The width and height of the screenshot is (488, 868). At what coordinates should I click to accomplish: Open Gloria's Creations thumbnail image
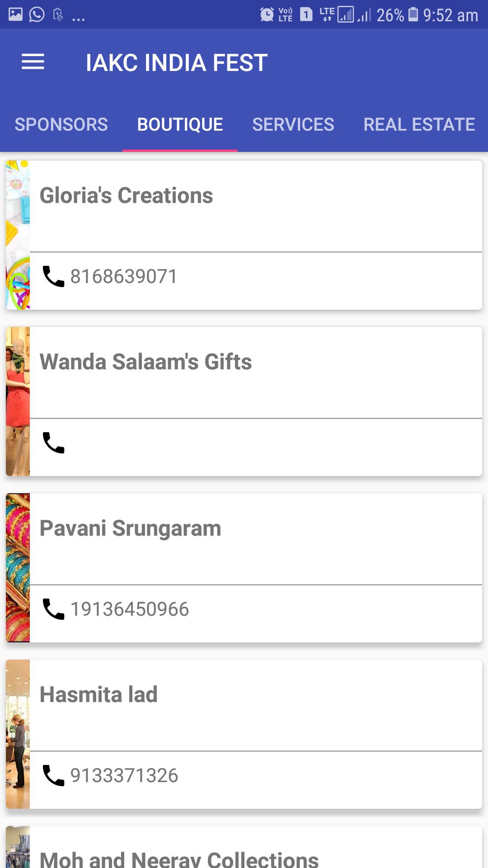18,235
